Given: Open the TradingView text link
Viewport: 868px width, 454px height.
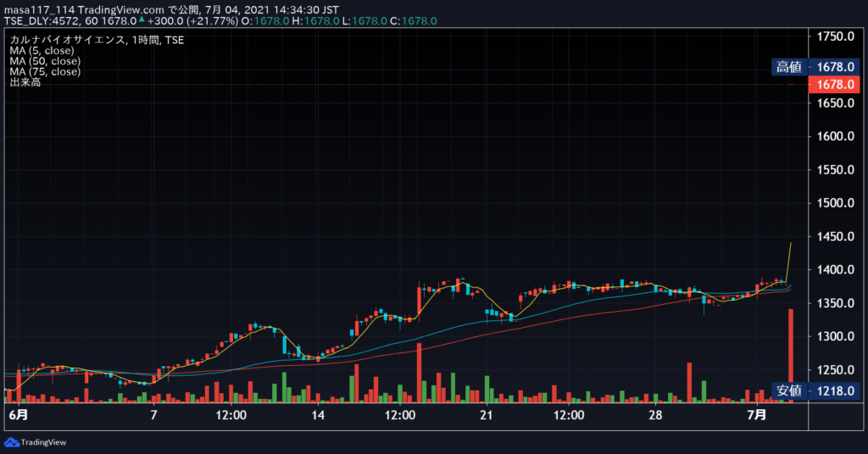Looking at the screenshot, I should click(43, 442).
